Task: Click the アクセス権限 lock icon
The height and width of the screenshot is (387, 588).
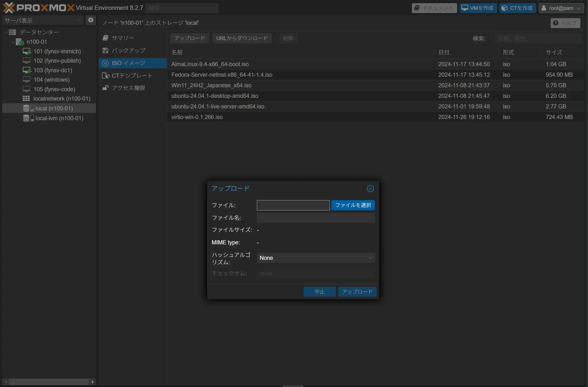Action: click(x=105, y=88)
